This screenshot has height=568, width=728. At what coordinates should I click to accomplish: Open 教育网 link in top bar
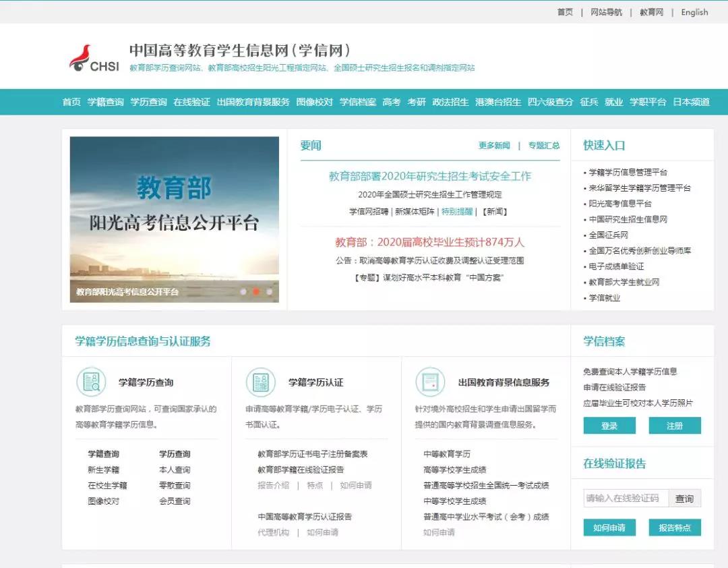click(x=651, y=12)
